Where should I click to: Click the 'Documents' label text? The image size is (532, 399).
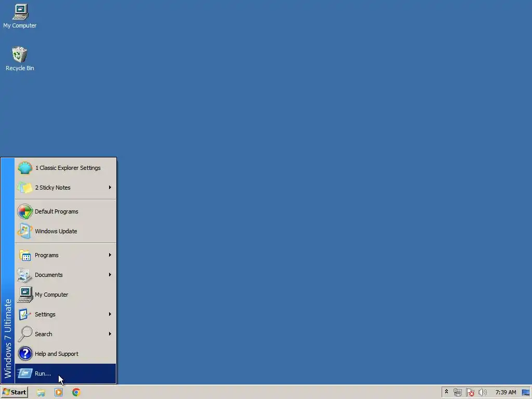[x=48, y=275]
